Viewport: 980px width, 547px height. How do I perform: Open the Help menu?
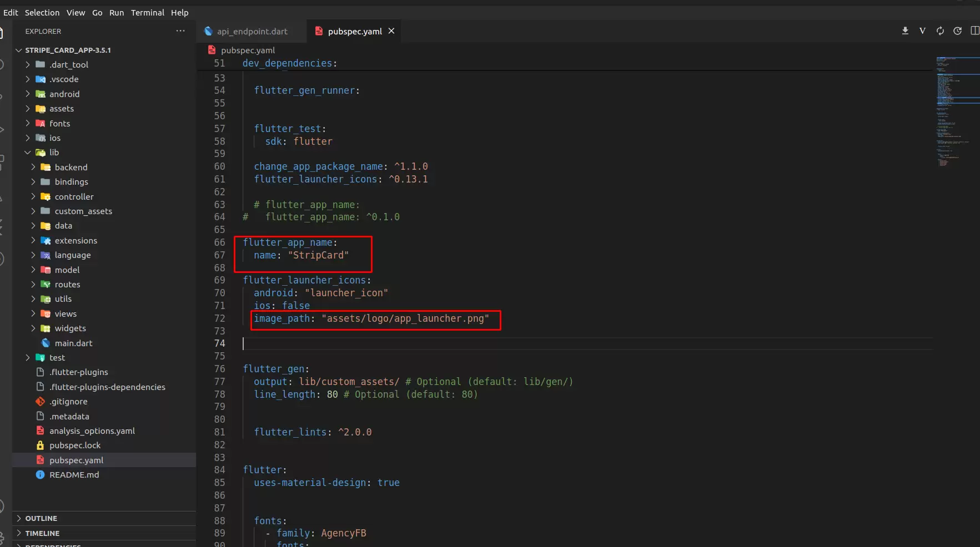(180, 12)
